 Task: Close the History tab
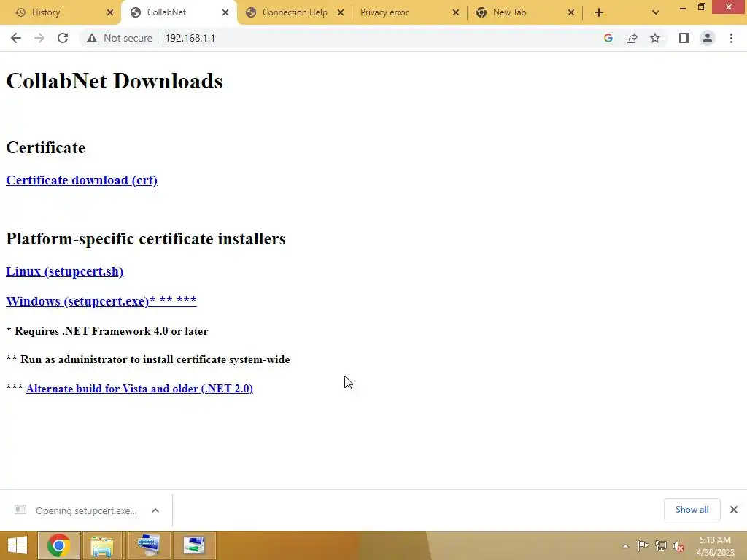tap(110, 12)
